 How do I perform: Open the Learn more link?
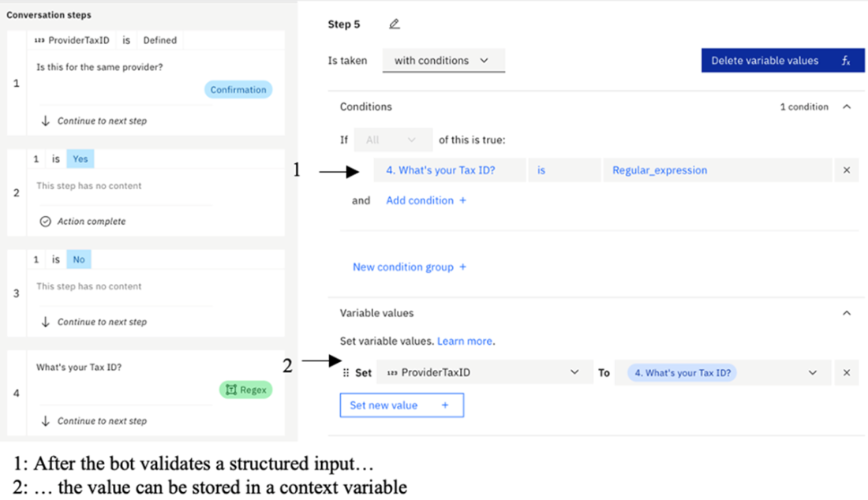465,341
